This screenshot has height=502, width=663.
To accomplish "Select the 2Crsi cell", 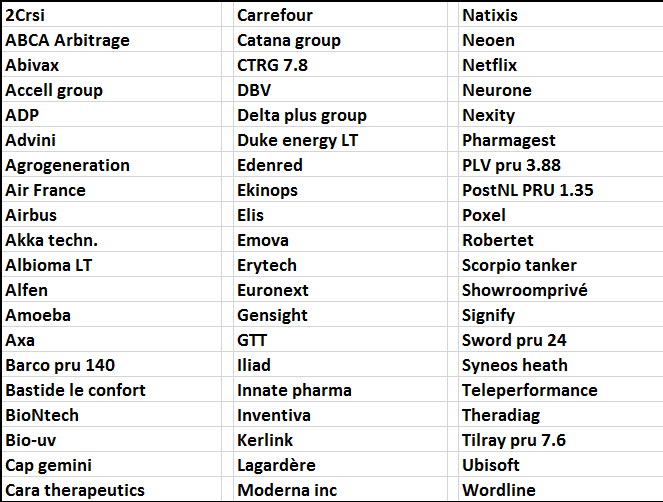I will 112,15.
